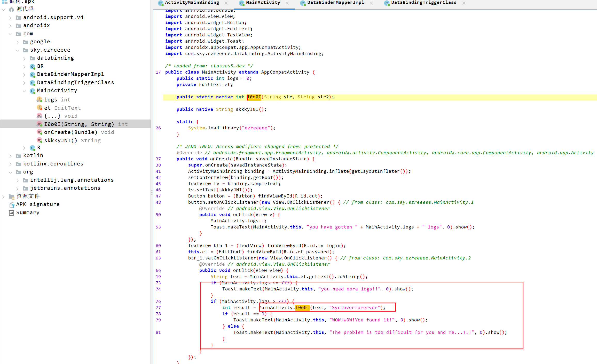The width and height of the screenshot is (597, 364).
Task: Click the APK signature icon
Action: [x=12, y=205]
